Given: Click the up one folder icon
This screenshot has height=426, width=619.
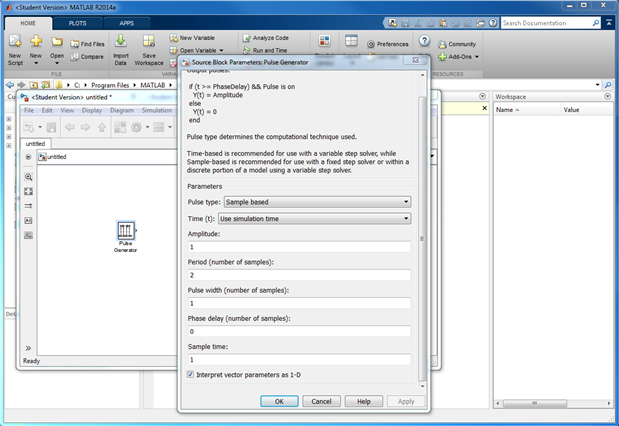Looking at the screenshot, I should click(34, 85).
